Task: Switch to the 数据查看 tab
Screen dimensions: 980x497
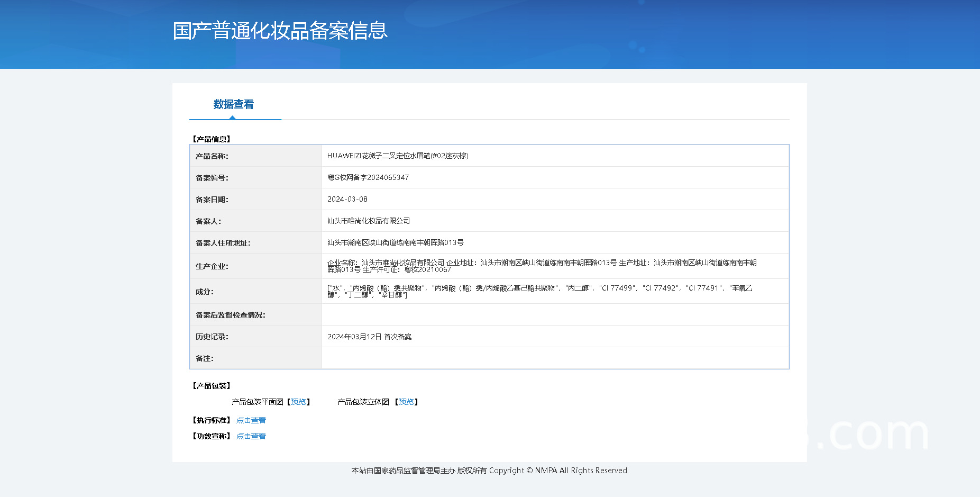Action: [233, 104]
